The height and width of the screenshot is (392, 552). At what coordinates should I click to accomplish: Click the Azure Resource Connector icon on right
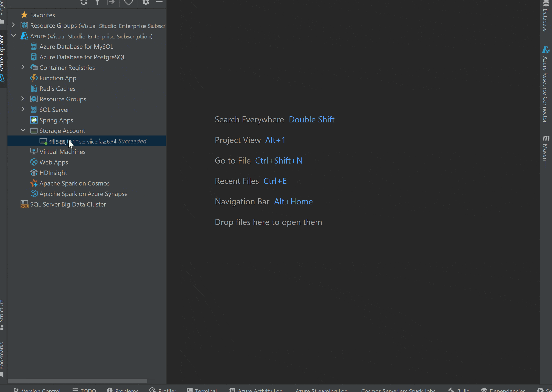click(546, 50)
